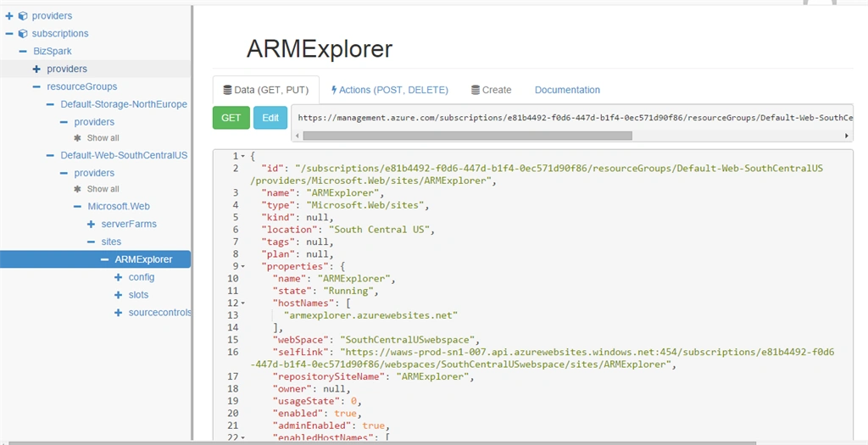
Task: Expand the serverFarms node
Action: 91,224
